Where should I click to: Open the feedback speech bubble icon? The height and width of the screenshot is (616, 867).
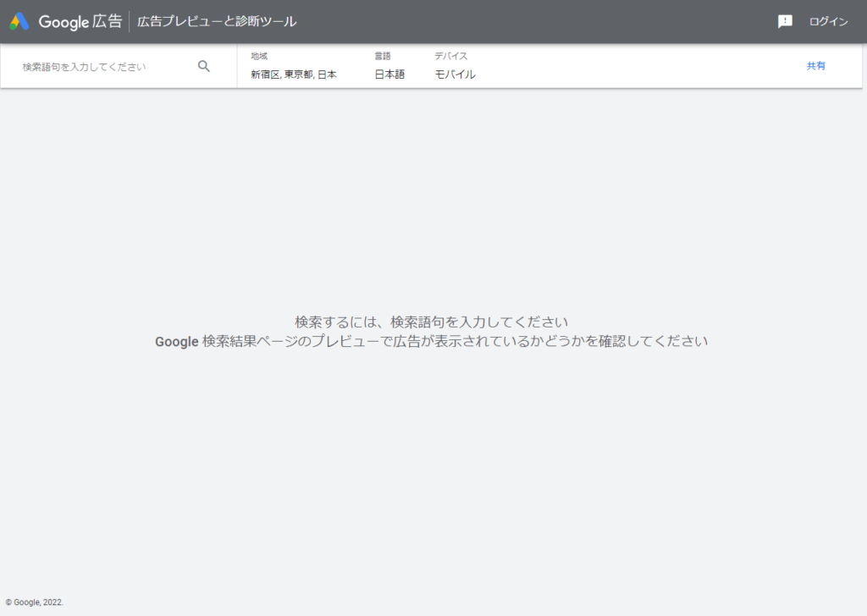(785, 21)
